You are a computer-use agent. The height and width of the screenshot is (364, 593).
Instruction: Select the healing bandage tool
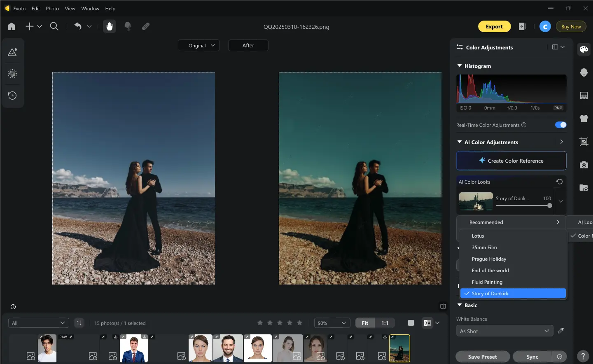(x=146, y=26)
